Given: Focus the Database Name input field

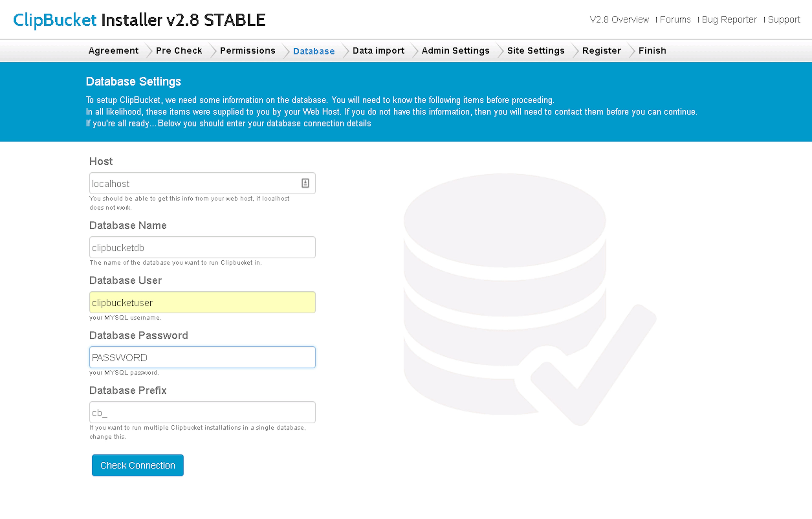Looking at the screenshot, I should [202, 247].
